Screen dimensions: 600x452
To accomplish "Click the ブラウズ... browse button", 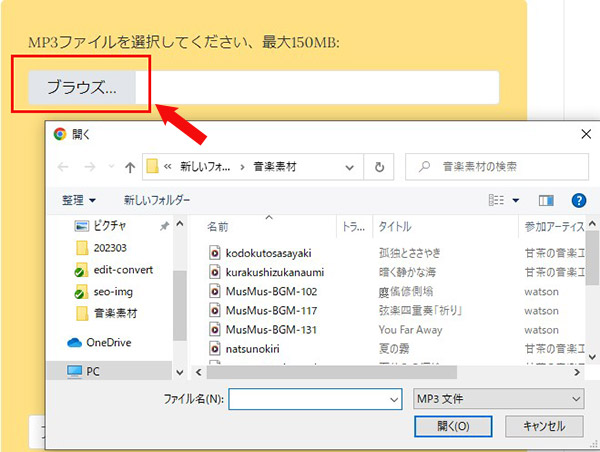I will click(81, 87).
